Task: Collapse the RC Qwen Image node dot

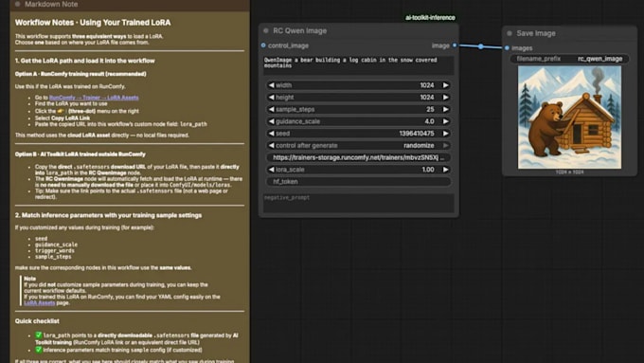Action: click(x=266, y=31)
